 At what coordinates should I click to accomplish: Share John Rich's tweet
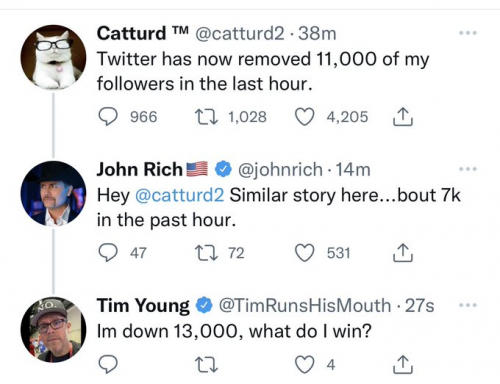click(403, 253)
